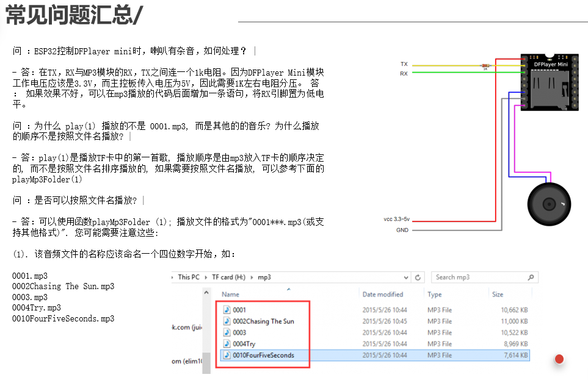Click the TF card (H:) breadcrumb
Image resolution: width=588 pixels, height=380 pixels.
[x=228, y=277]
